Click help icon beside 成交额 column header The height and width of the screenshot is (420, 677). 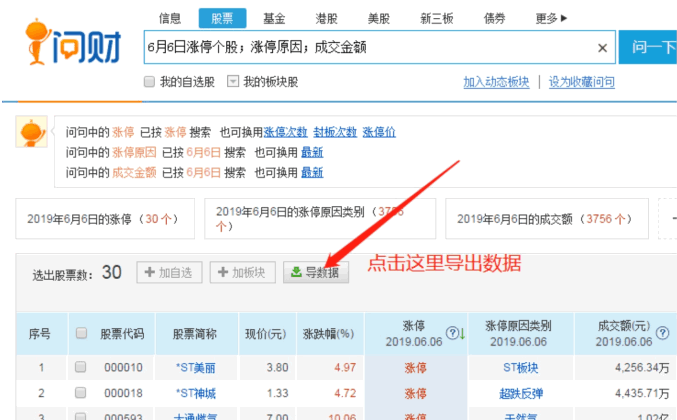662,333
